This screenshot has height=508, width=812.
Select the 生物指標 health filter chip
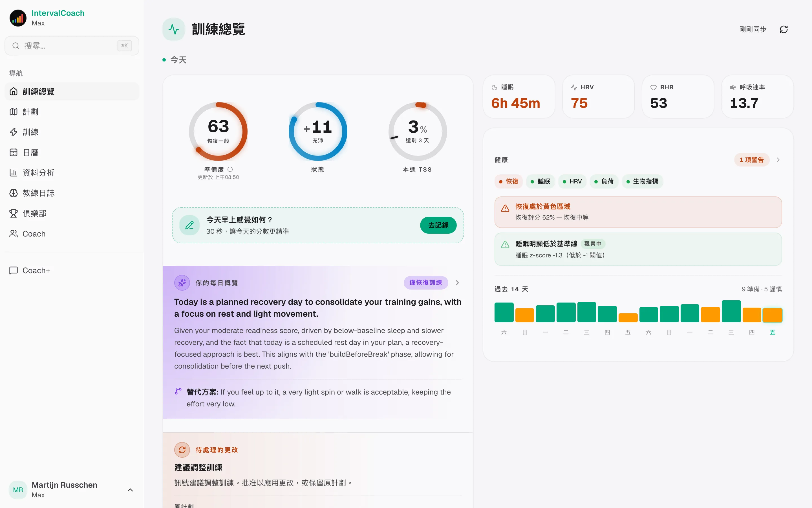643,181
